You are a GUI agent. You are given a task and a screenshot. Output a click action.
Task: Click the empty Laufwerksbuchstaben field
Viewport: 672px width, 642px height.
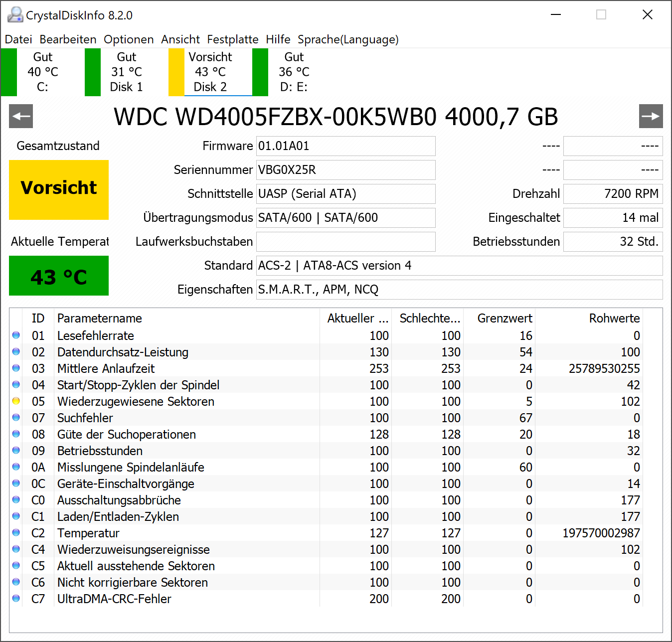click(346, 242)
